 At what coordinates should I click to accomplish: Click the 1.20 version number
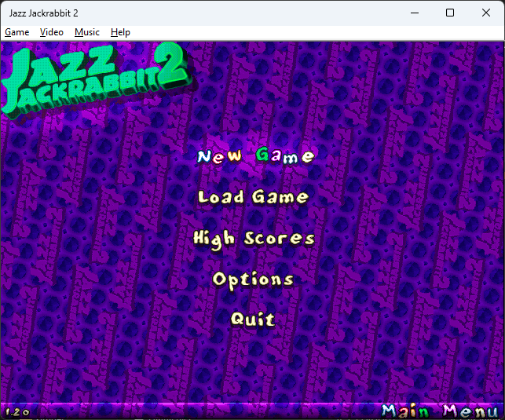pos(17,412)
